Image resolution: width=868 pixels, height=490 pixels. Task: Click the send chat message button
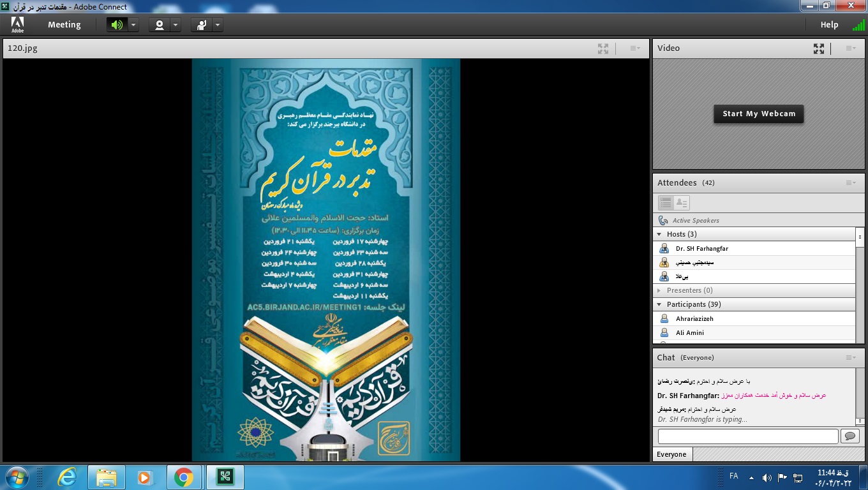click(849, 436)
